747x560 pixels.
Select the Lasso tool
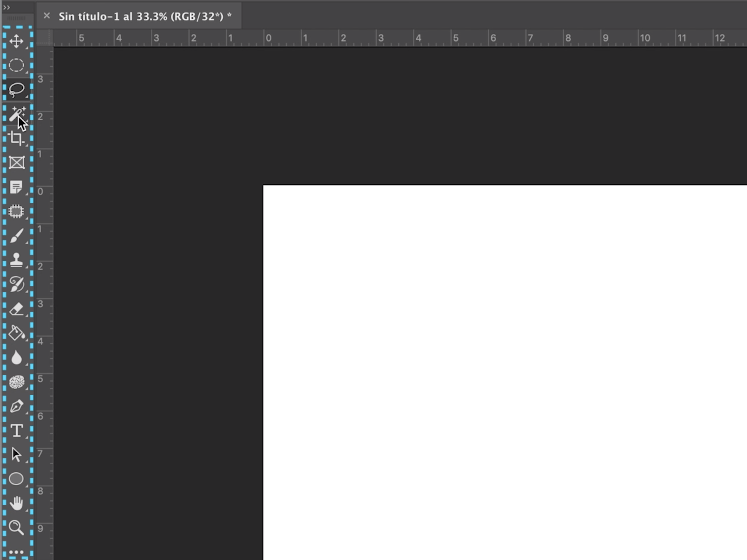point(16,90)
